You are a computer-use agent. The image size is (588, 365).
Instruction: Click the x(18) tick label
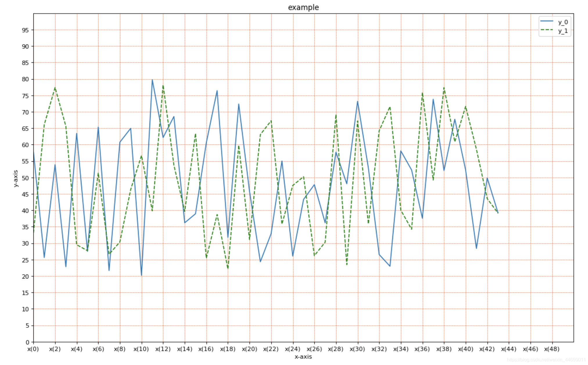[228, 349]
